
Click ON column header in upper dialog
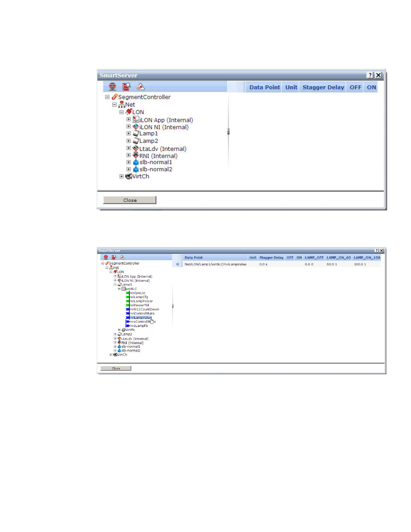[x=371, y=87]
